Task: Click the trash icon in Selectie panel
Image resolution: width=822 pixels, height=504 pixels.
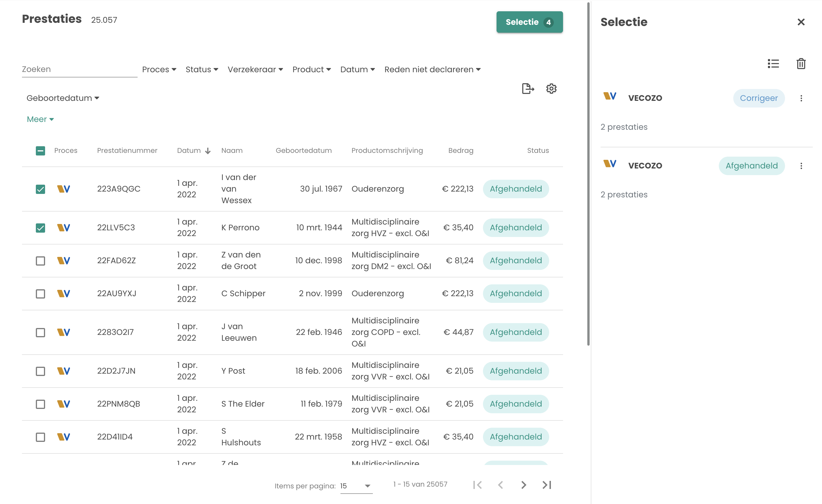Action: point(801,64)
